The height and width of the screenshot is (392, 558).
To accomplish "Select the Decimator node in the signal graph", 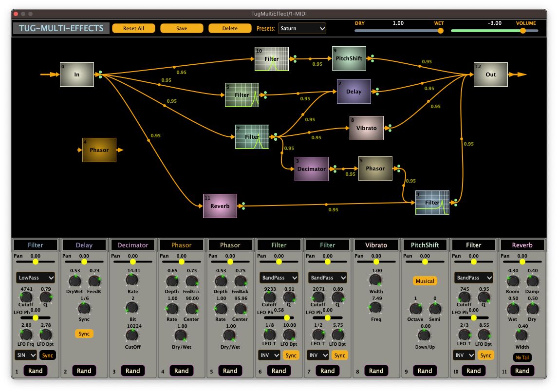I will [312, 168].
